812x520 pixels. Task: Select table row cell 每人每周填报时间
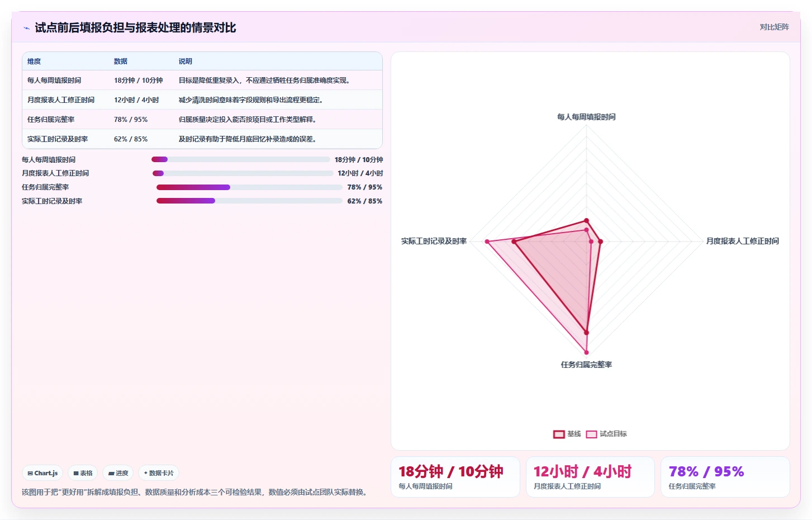click(x=54, y=81)
